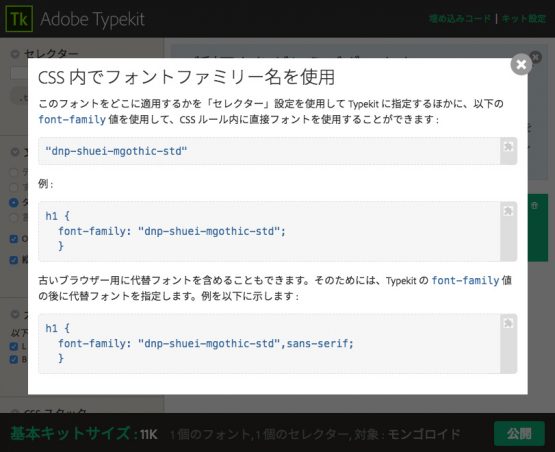
Task: Click the selected blue radio button
Action: pos(14,202)
